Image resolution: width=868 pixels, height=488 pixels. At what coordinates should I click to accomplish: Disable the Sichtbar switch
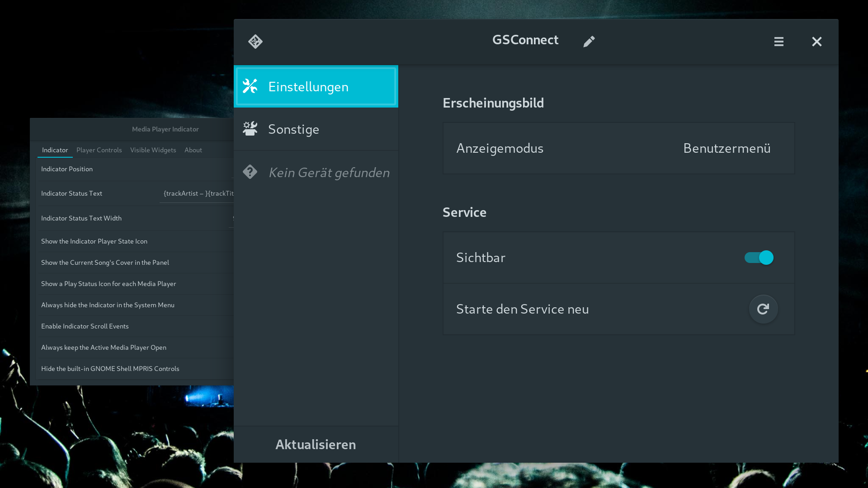pyautogui.click(x=759, y=258)
